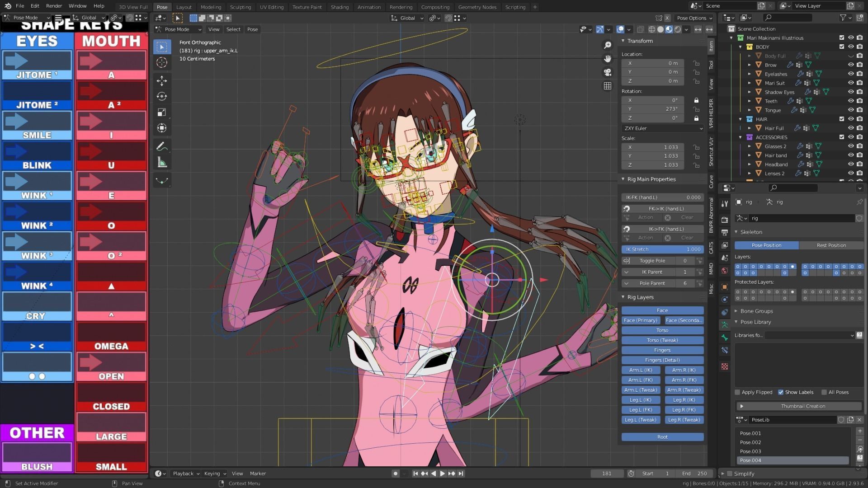Image resolution: width=868 pixels, height=488 pixels.
Task: Select rendered viewport shading mode
Action: click(x=678, y=29)
